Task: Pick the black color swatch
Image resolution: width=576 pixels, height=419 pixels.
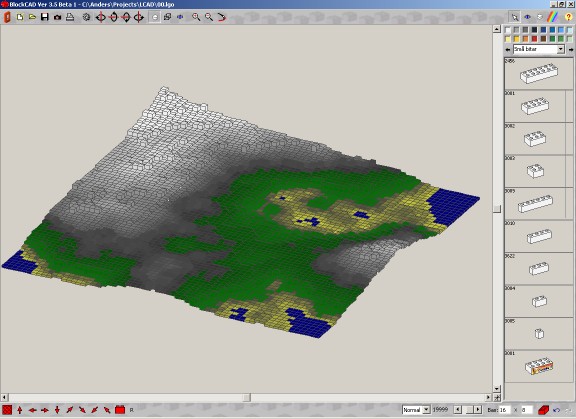Action: click(534, 30)
